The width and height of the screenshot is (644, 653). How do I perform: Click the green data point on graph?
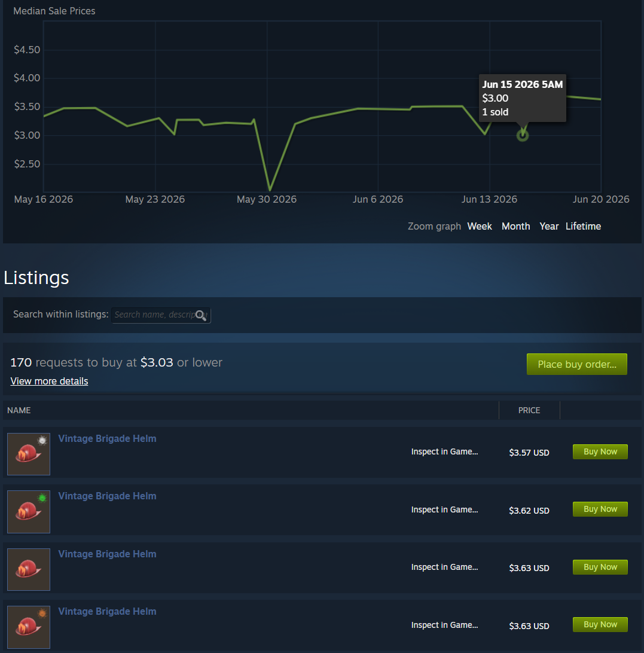tap(523, 135)
